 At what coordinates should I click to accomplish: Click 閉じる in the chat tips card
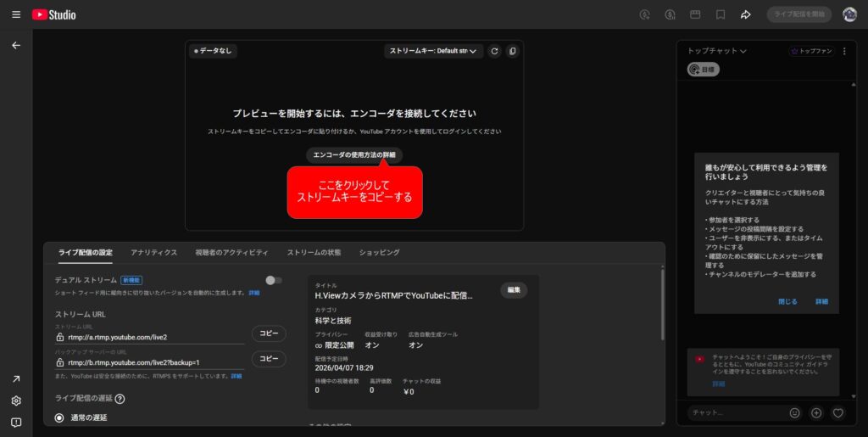[787, 302]
